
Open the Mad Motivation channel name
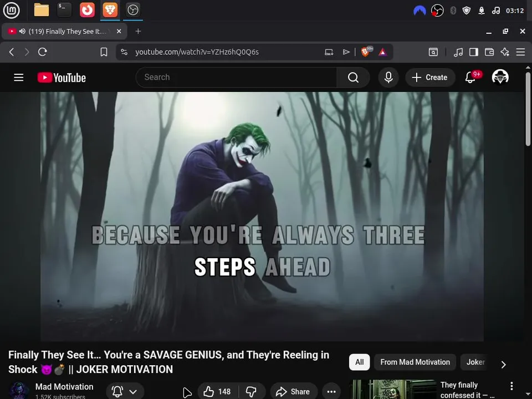pyautogui.click(x=64, y=387)
